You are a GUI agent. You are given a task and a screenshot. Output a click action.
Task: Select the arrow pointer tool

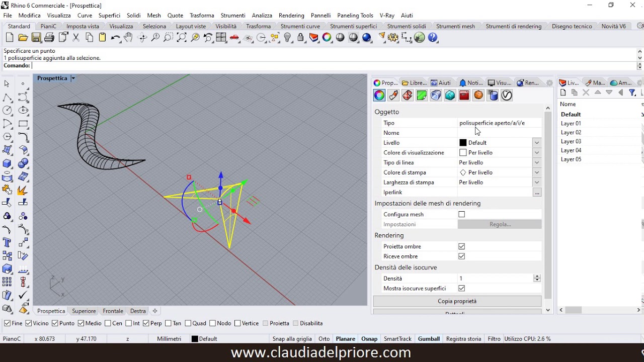7,84
